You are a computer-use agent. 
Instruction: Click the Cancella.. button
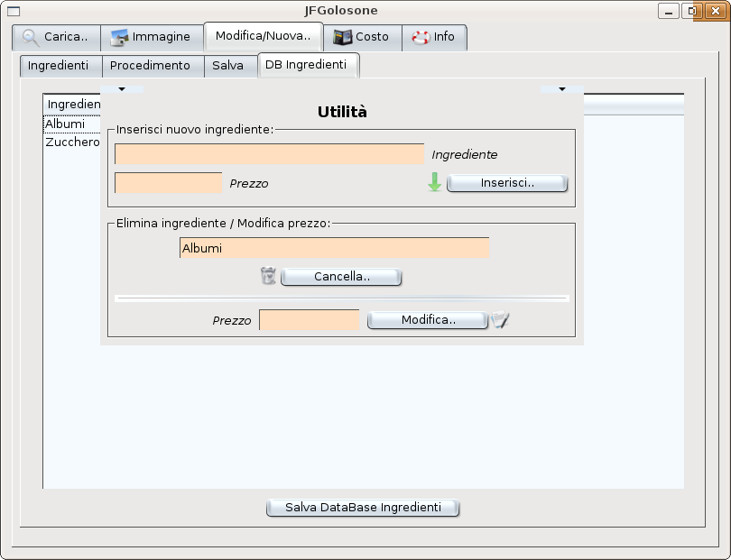tap(341, 277)
